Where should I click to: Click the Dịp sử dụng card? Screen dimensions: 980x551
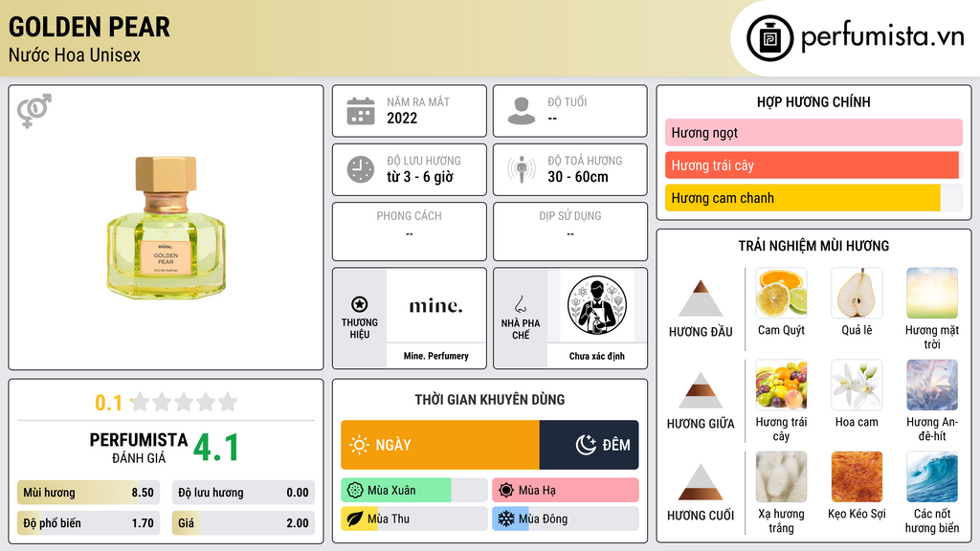click(x=570, y=231)
